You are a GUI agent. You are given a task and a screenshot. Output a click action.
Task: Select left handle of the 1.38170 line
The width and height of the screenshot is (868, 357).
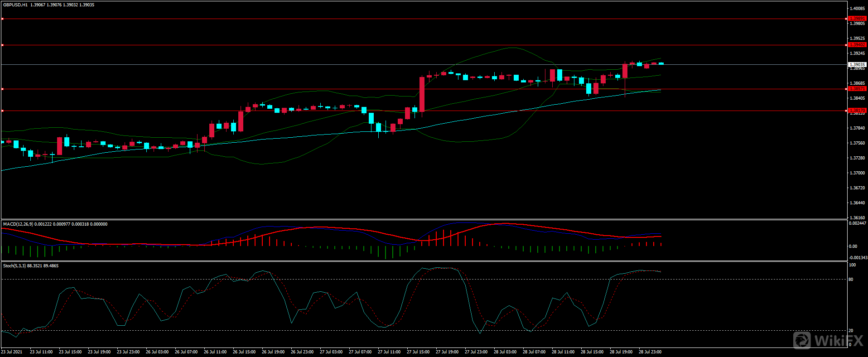tap(2, 111)
